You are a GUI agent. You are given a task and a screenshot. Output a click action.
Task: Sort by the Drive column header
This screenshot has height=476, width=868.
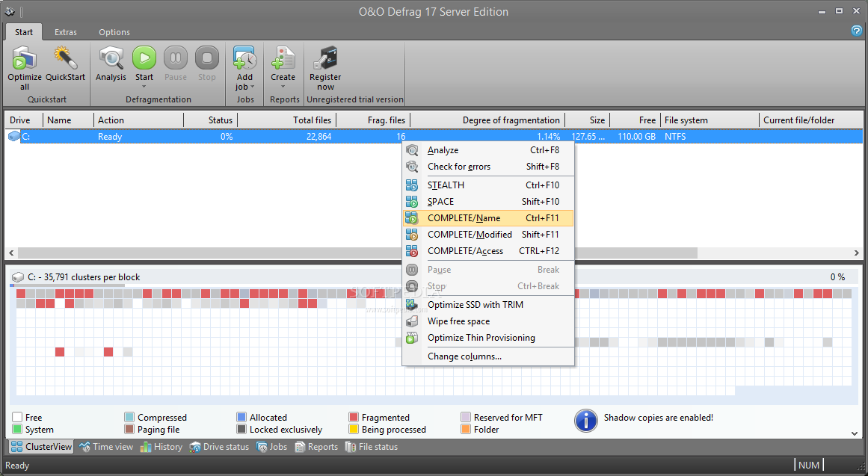23,120
